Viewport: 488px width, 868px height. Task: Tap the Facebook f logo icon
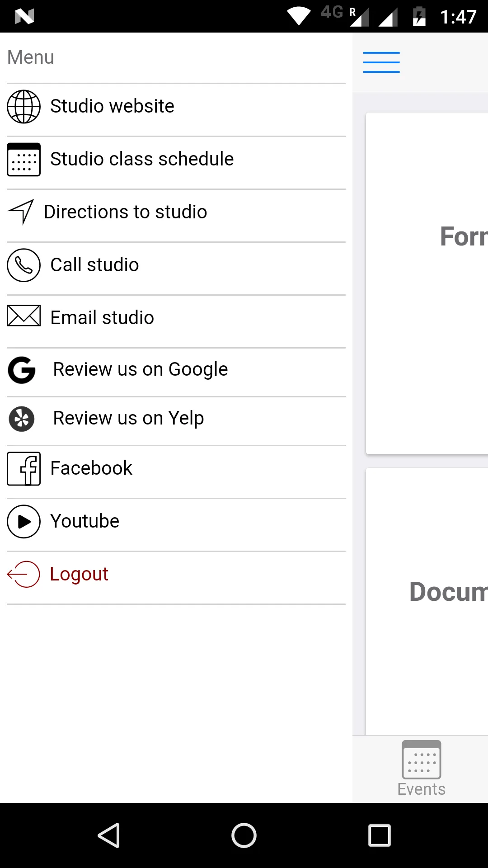(23, 469)
